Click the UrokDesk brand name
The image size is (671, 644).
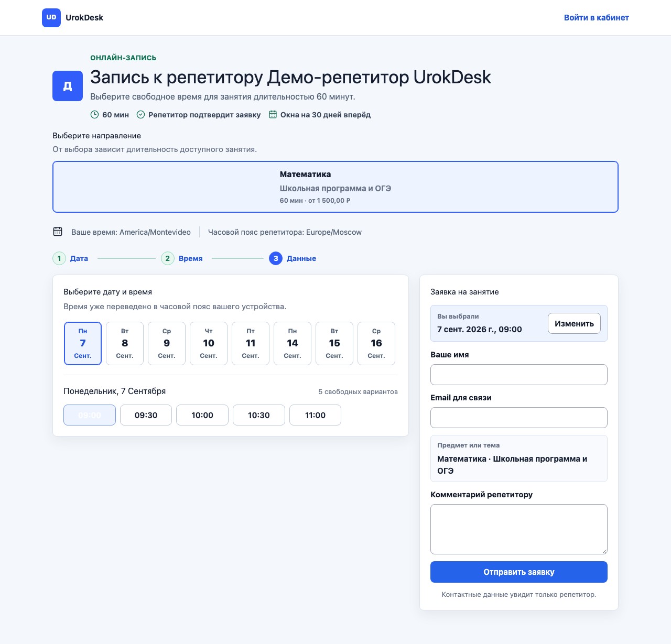pos(84,17)
